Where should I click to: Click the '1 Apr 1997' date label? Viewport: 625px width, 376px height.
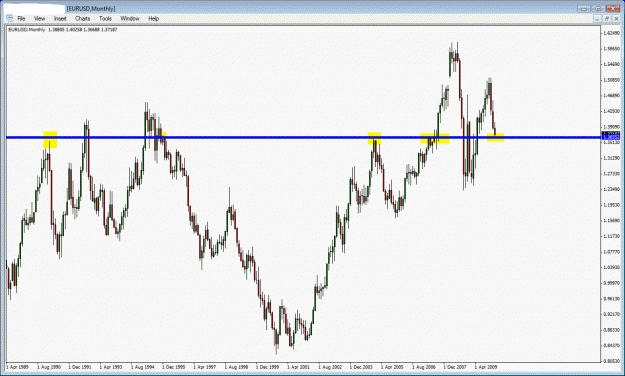coord(205,367)
